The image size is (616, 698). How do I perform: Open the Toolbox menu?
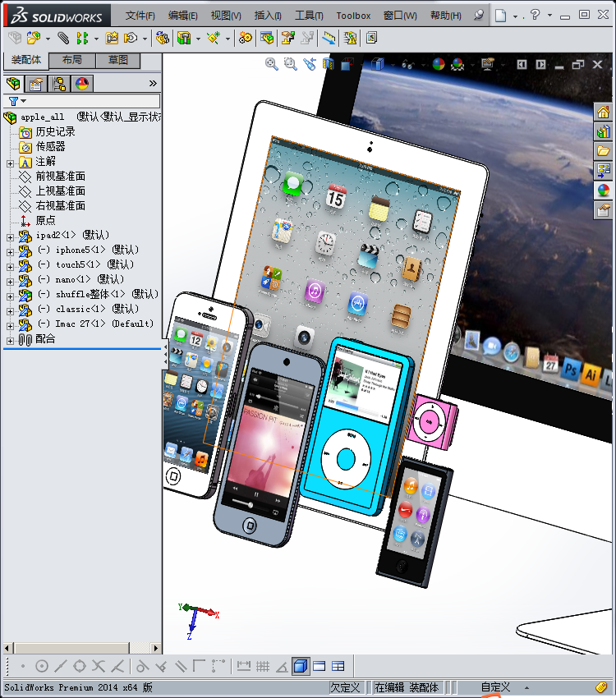click(353, 16)
